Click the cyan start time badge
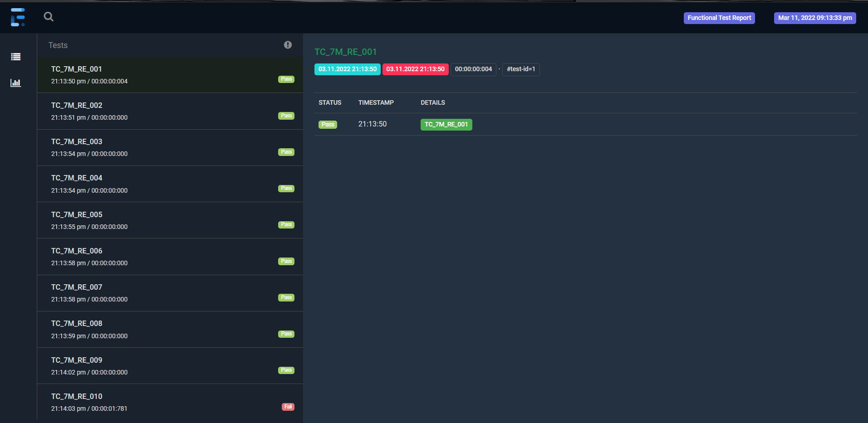Image resolution: width=868 pixels, height=423 pixels. coord(348,69)
